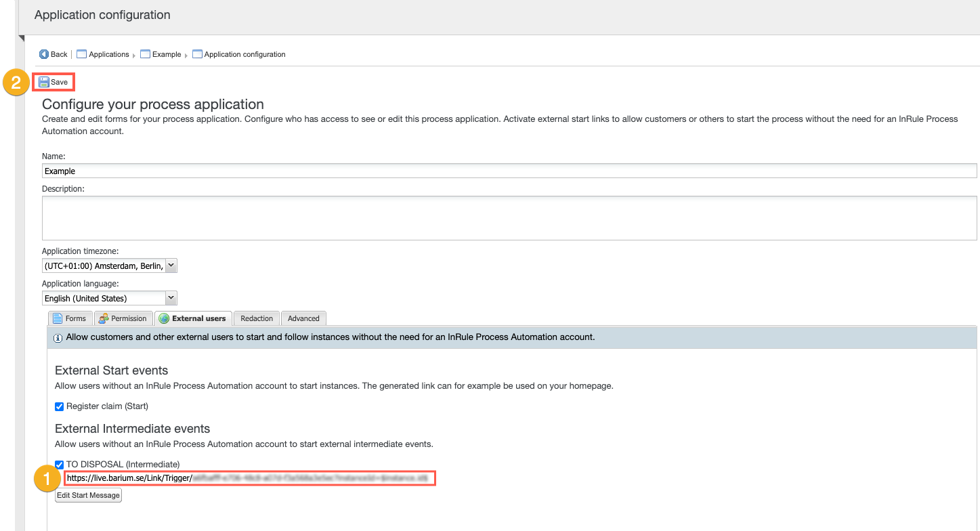Image resolution: width=980 pixels, height=531 pixels.
Task: Click the Edit Start Message button
Action: 88,495
